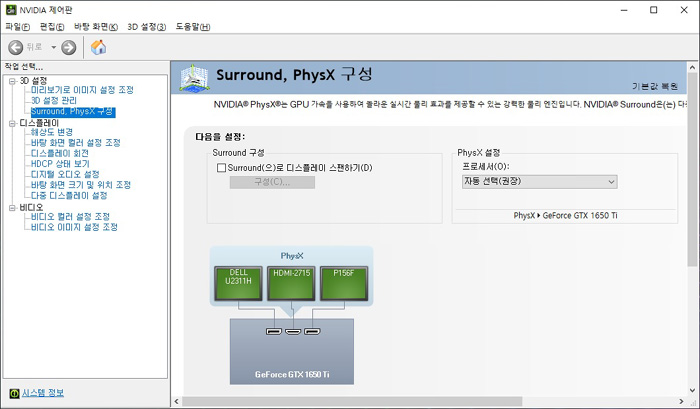Open the 바탕 화면(K) menu
Viewport: 700px width, 409px height.
point(96,27)
